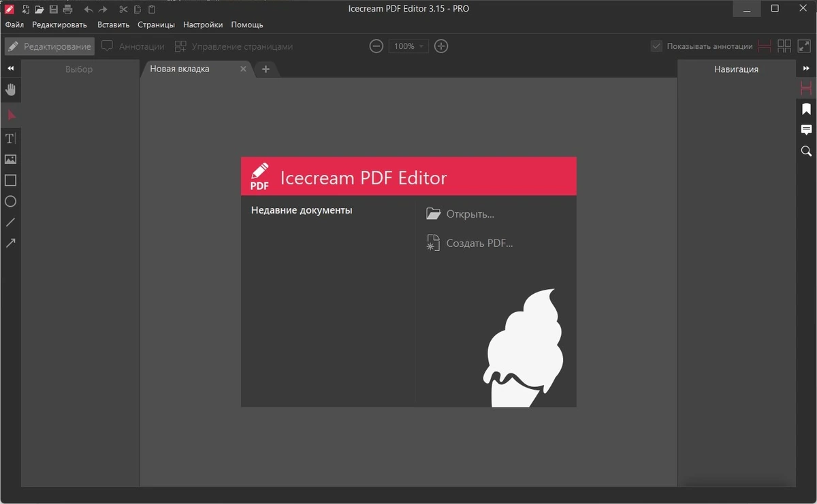Open page thumbnails in navigation sidebar
The width and height of the screenshot is (817, 504).
(806, 88)
